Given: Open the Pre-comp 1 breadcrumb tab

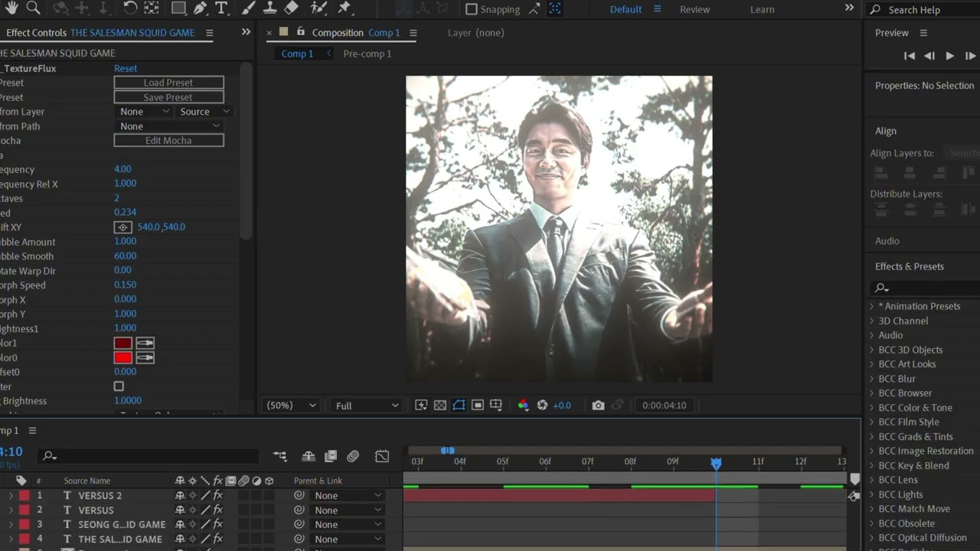Looking at the screenshot, I should tap(367, 54).
